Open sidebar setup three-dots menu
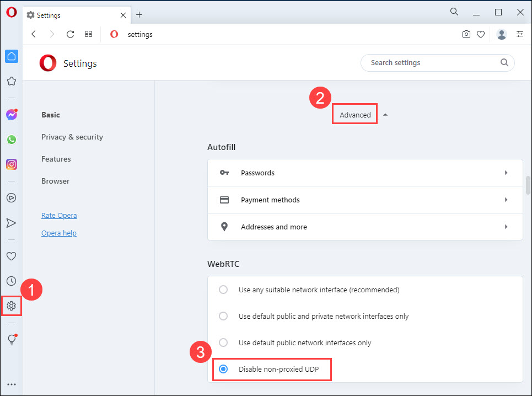The width and height of the screenshot is (532, 396). pos(12,384)
